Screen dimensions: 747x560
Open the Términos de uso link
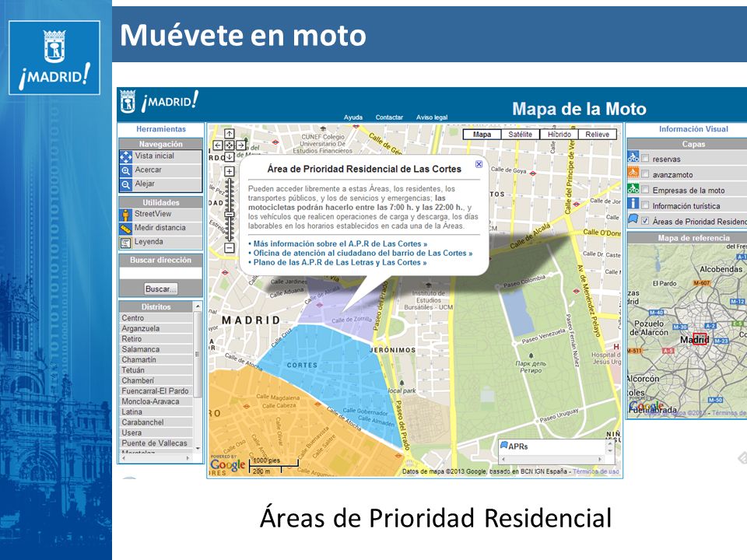(x=596, y=471)
